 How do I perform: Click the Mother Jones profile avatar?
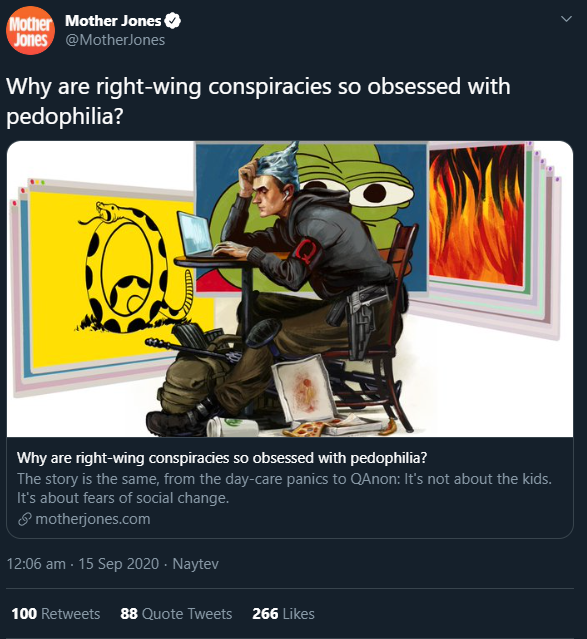coord(30,31)
